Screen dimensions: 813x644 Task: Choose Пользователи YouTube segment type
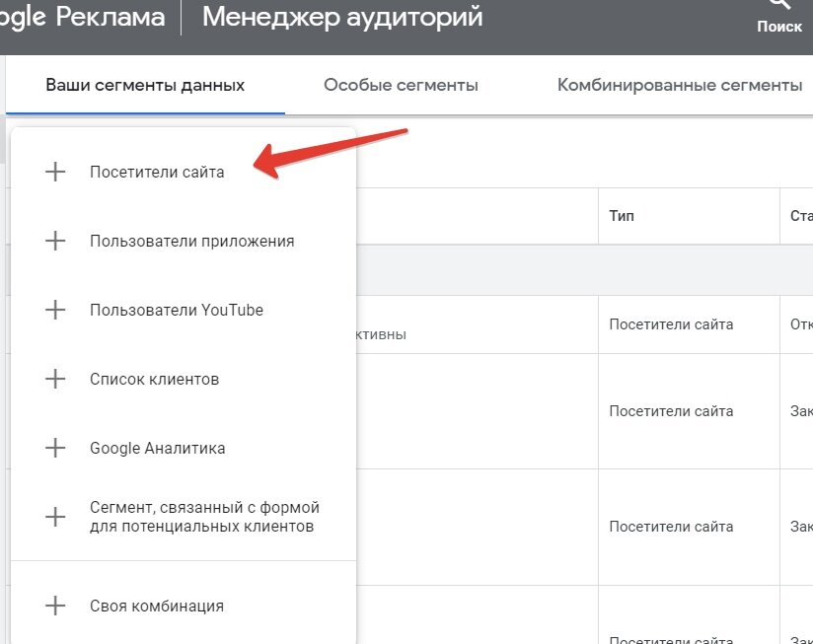click(184, 310)
